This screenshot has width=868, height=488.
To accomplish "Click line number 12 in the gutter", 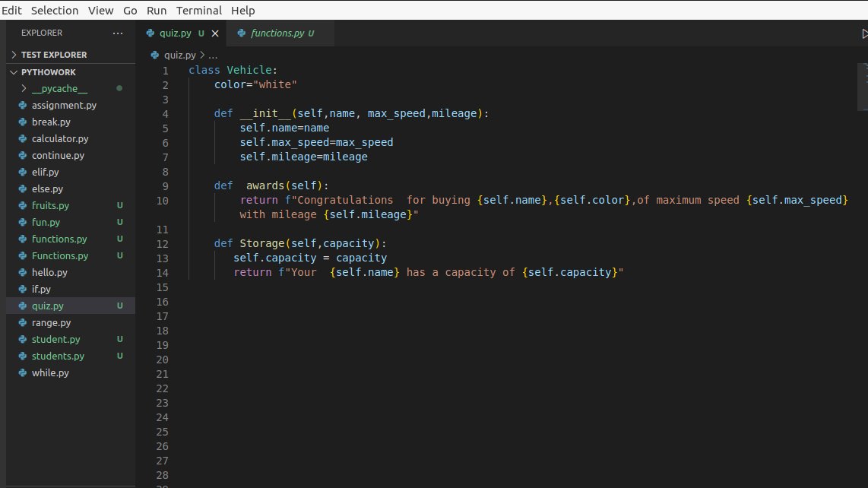I will tap(162, 244).
